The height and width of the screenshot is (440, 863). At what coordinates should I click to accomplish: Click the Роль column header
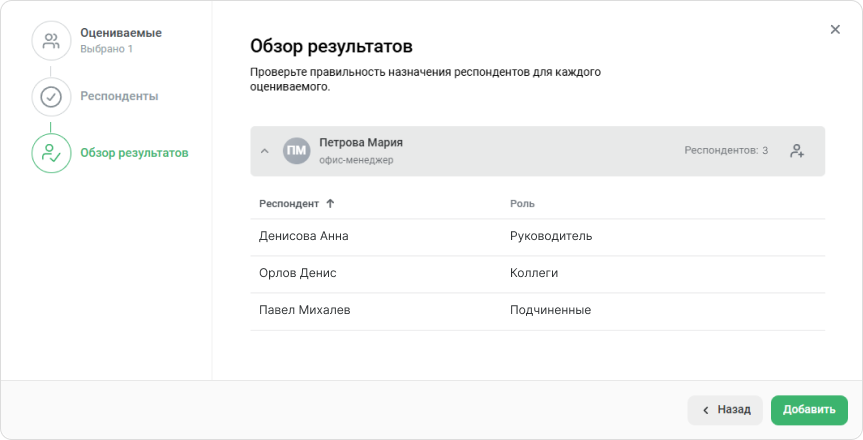pyautogui.click(x=522, y=203)
